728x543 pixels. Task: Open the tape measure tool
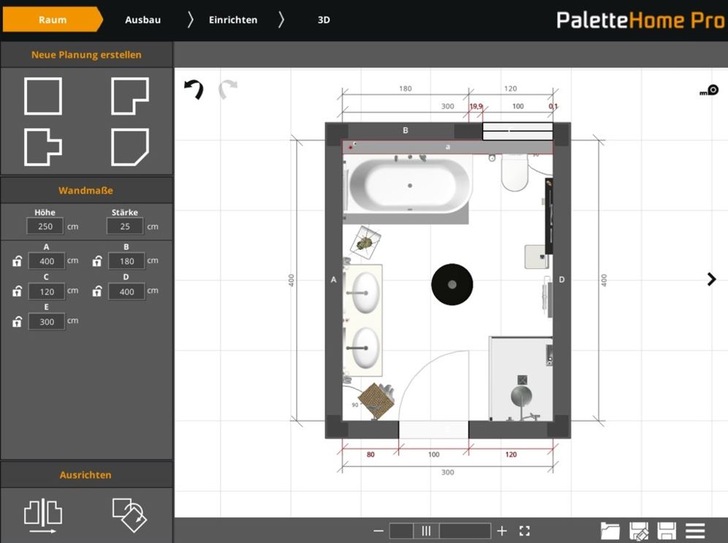709,91
